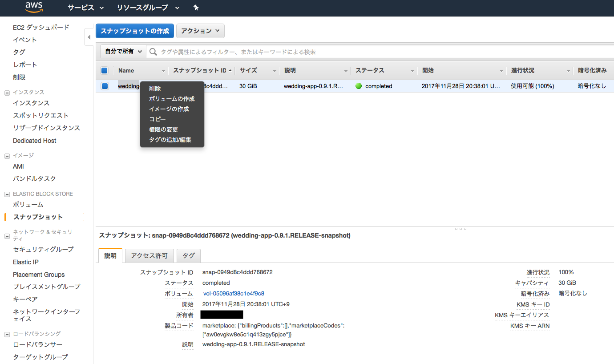Switch to the アクセス許可 tab
614x364 pixels.
(x=149, y=255)
